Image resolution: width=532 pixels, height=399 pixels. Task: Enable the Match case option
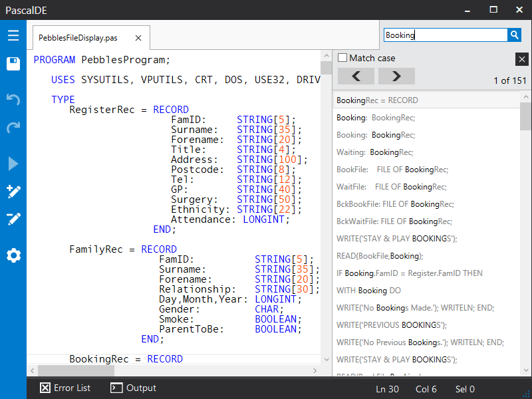(342, 58)
